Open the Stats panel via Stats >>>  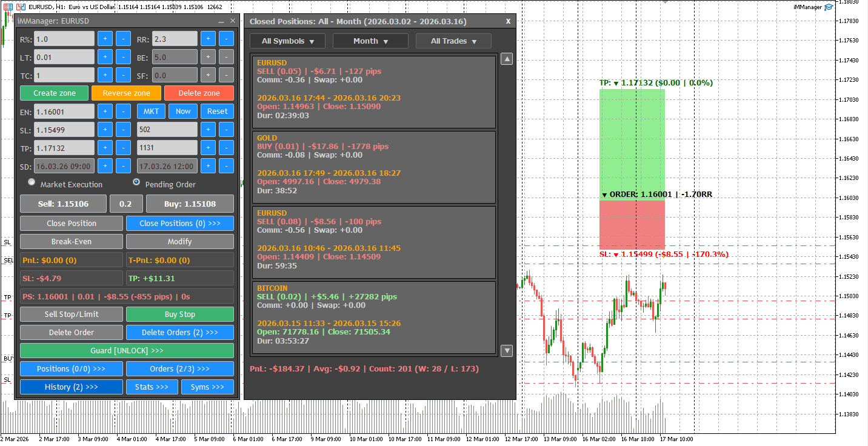[152, 387]
